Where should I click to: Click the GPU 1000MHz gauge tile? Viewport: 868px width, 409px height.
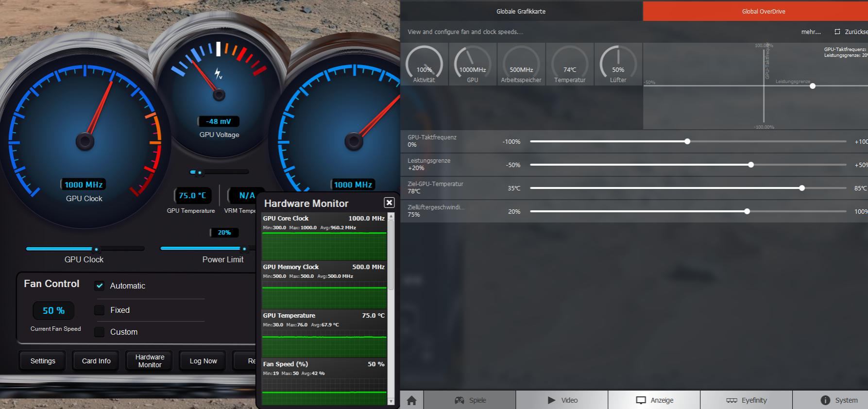coord(473,64)
